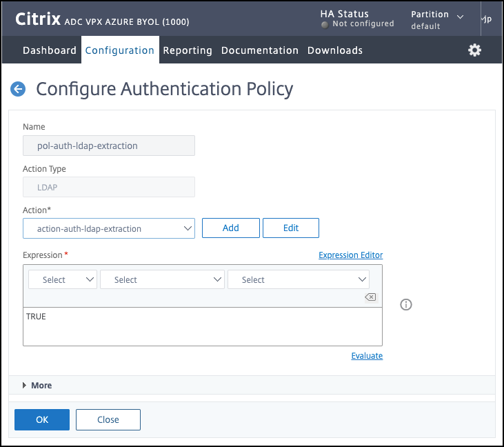Switch to the Dashboard tab
504x447 pixels.
(x=50, y=50)
